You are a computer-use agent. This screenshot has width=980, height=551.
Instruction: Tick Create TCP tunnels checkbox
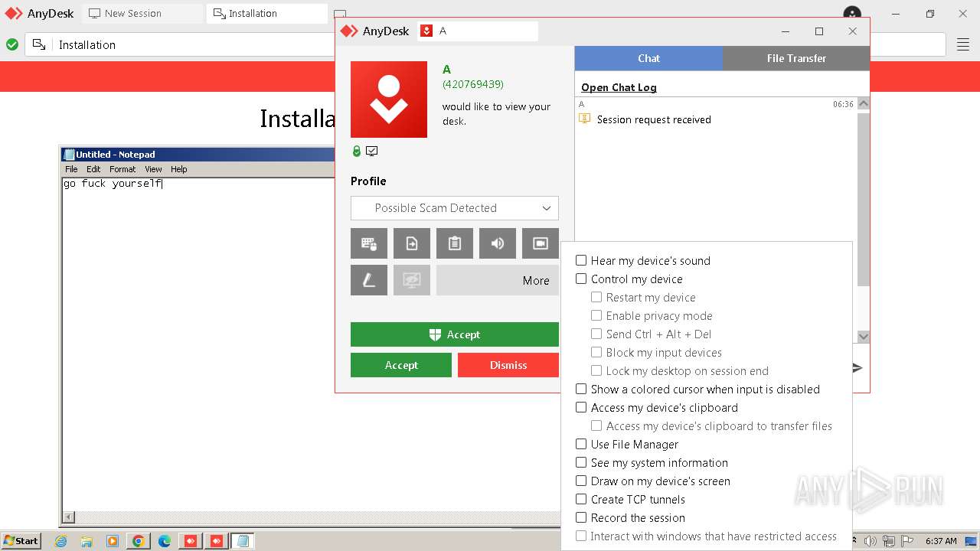point(581,499)
